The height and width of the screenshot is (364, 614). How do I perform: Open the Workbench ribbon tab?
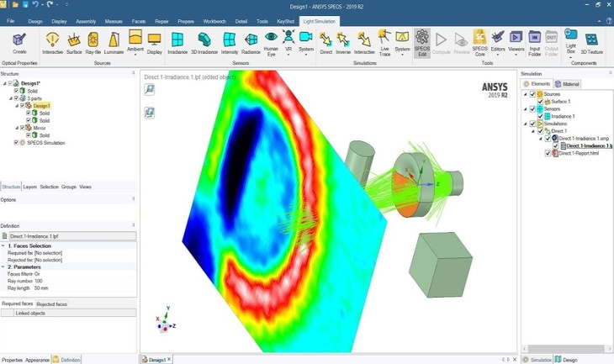pyautogui.click(x=214, y=22)
